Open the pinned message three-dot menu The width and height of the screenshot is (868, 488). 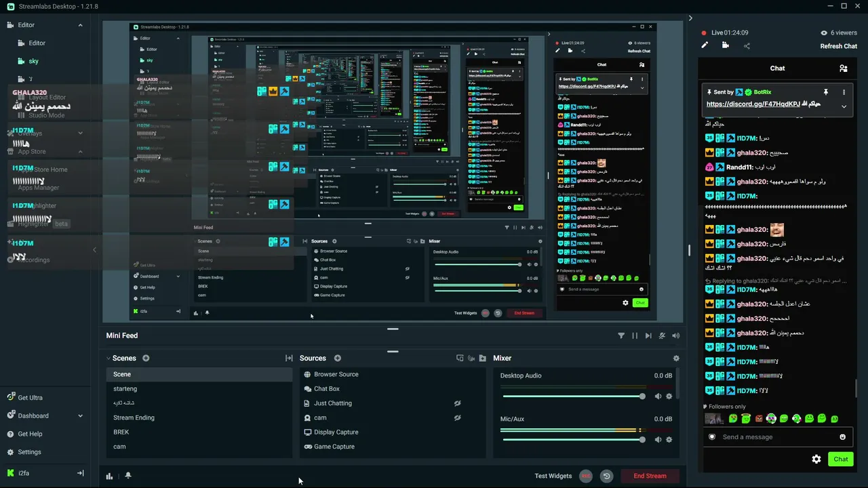click(x=844, y=92)
